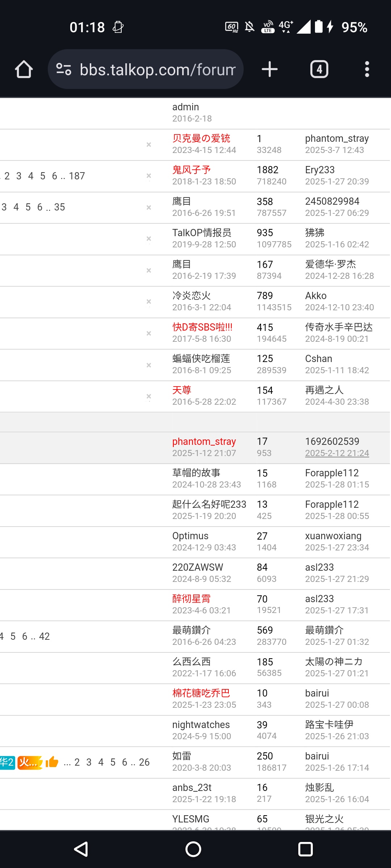Open author anbs_23t profile
Image resolution: width=391 pixels, height=868 pixels.
coord(192,787)
